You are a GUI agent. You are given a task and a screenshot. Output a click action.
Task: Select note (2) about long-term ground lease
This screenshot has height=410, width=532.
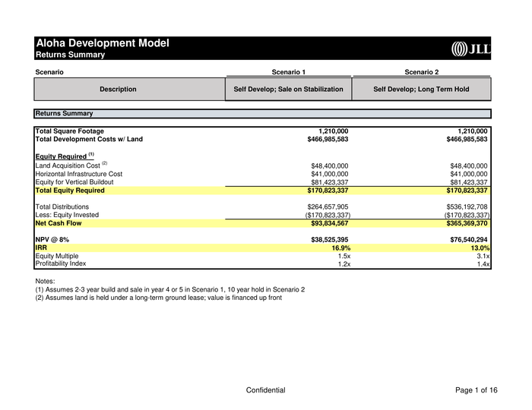point(158,298)
